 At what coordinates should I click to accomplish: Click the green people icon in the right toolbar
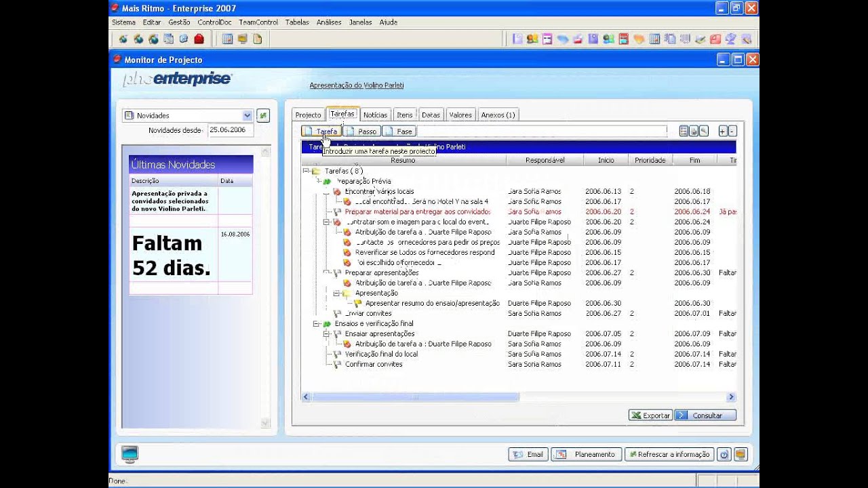click(x=608, y=39)
